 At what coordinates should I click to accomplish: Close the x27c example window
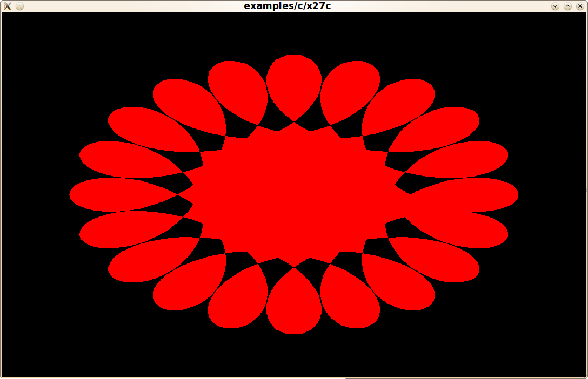[x=580, y=6]
